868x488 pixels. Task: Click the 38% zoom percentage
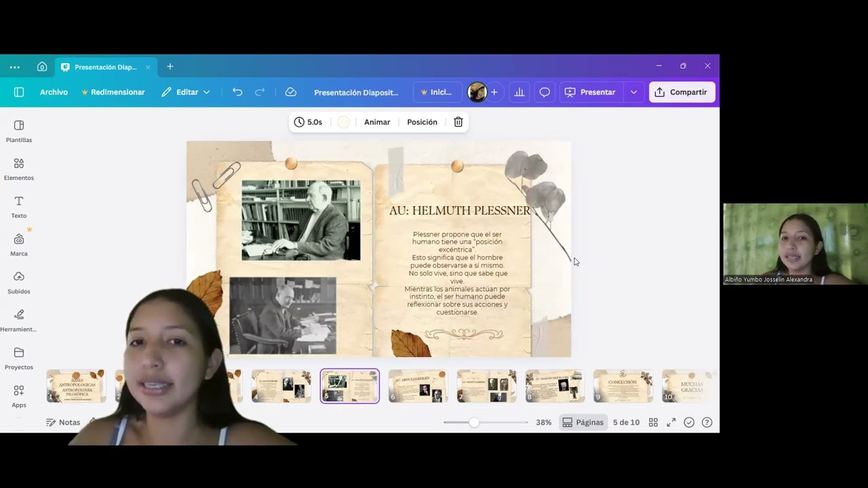pyautogui.click(x=544, y=422)
